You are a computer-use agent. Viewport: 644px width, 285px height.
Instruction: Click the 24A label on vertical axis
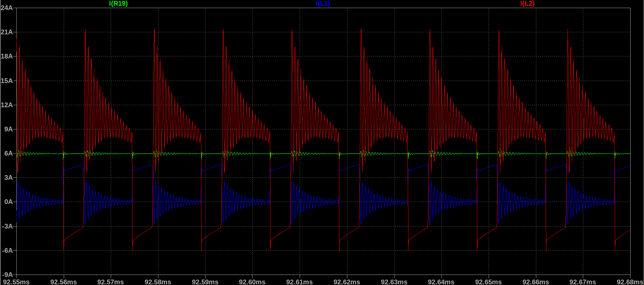[7, 8]
